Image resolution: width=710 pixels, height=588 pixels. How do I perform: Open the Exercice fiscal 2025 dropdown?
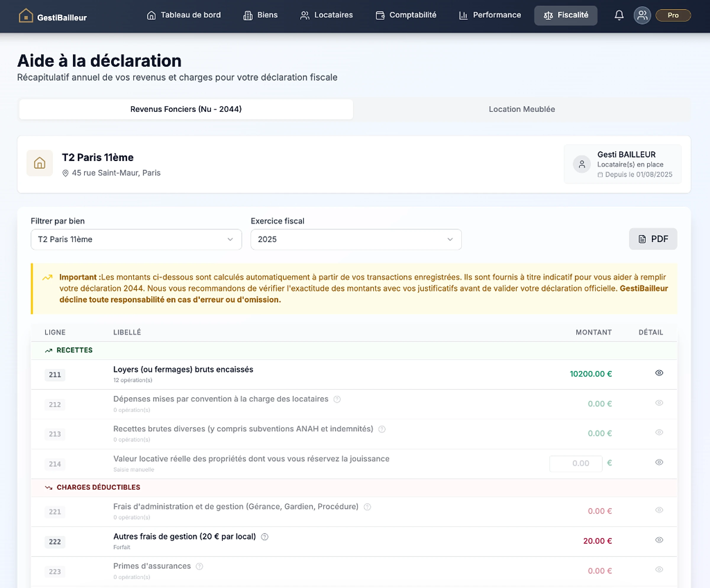[356, 240]
